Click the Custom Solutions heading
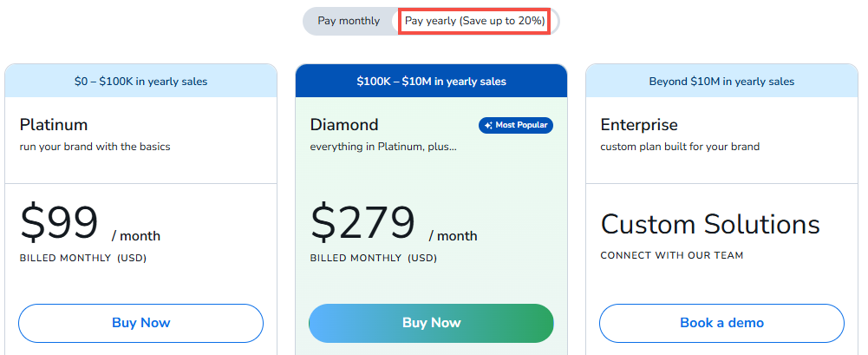Image resolution: width=868 pixels, height=355 pixels. [x=710, y=225]
